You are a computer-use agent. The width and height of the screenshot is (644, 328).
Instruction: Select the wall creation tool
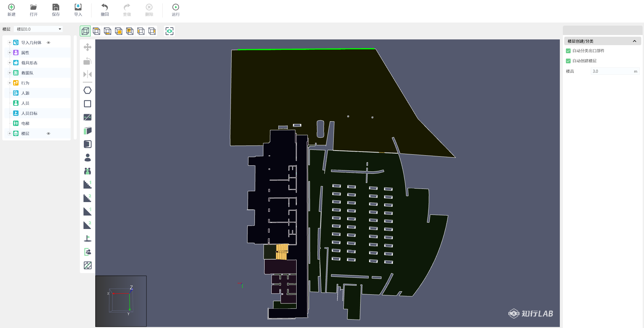(88, 131)
